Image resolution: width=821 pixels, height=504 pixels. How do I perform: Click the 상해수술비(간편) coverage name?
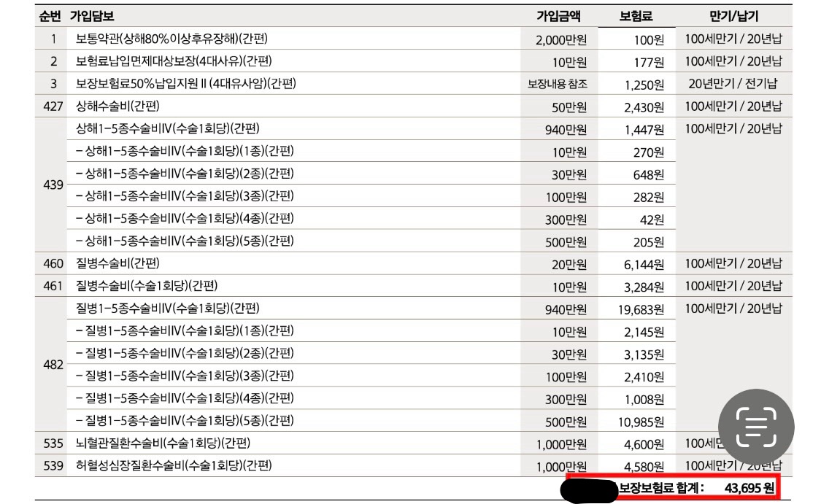coord(117,106)
